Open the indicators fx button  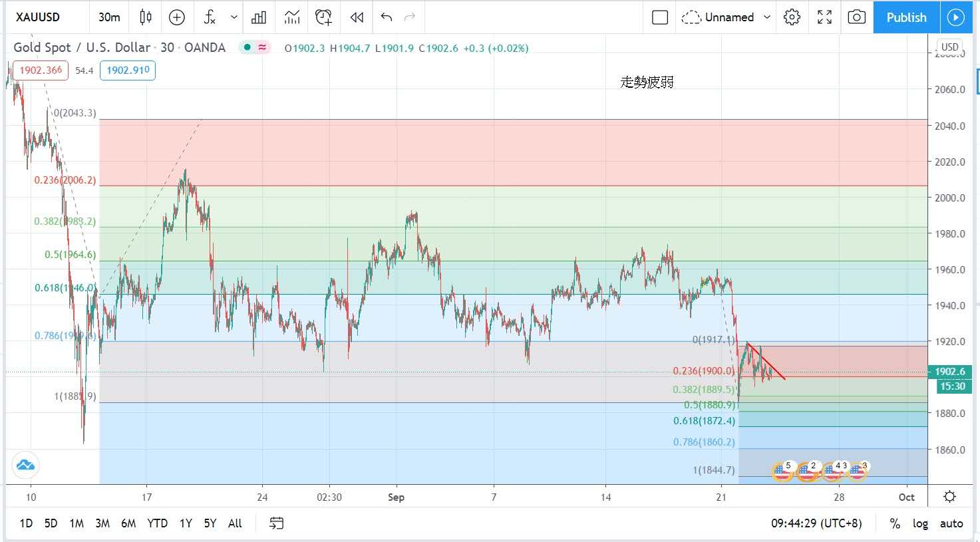pyautogui.click(x=210, y=17)
